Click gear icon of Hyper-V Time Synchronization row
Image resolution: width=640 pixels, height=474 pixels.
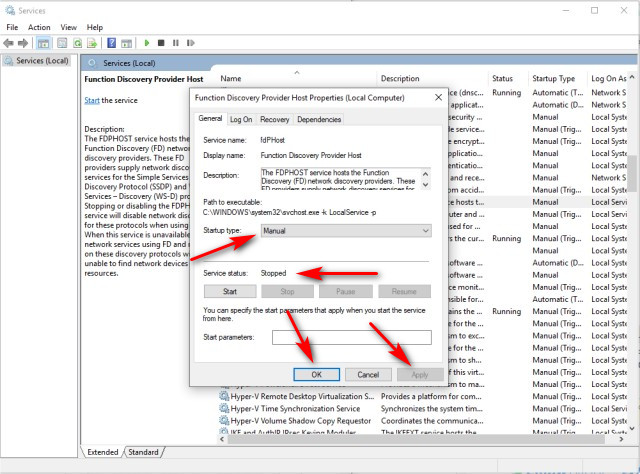click(x=224, y=408)
